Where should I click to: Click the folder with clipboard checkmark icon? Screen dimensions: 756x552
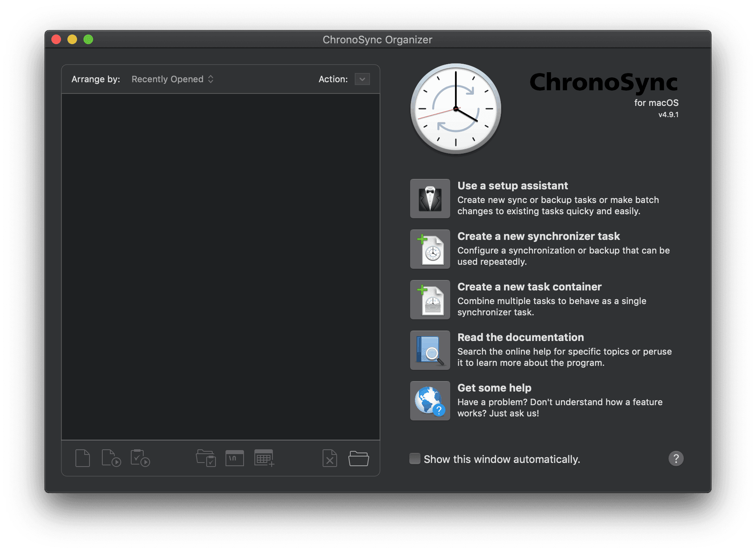pos(206,458)
